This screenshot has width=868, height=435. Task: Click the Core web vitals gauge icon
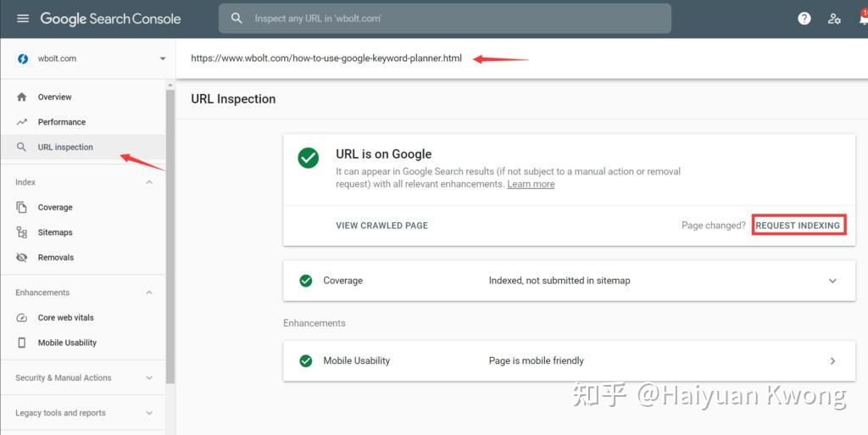pyautogui.click(x=21, y=318)
